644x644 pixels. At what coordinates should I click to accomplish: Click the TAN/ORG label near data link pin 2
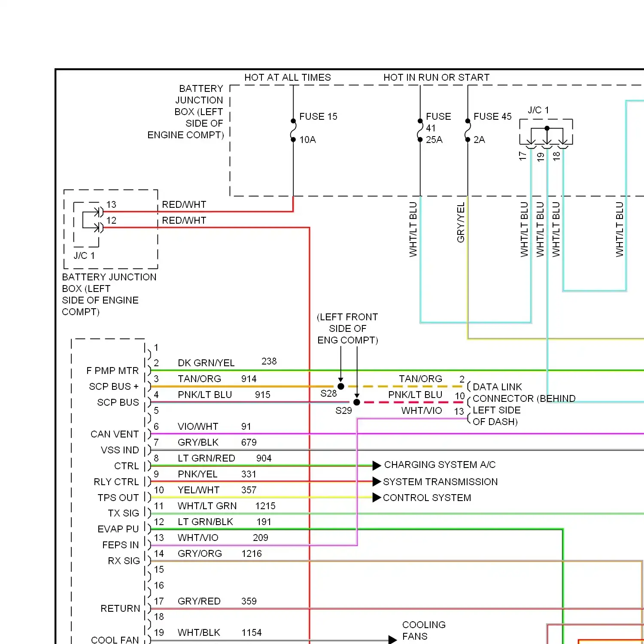pos(420,379)
